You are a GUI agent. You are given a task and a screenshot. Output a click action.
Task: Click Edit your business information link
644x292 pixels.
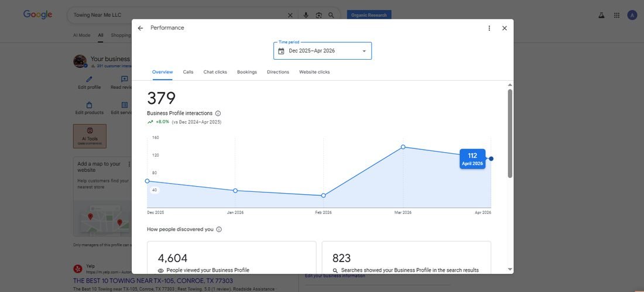click(335, 276)
